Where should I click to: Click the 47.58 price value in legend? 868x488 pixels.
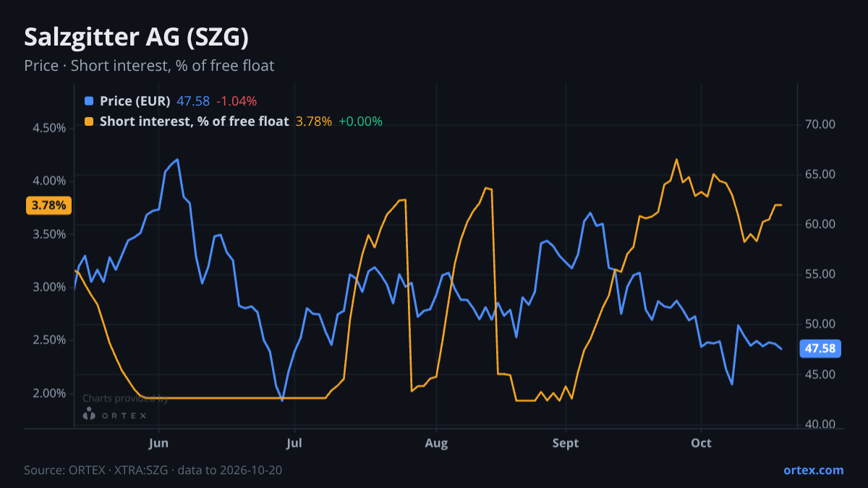pos(193,101)
